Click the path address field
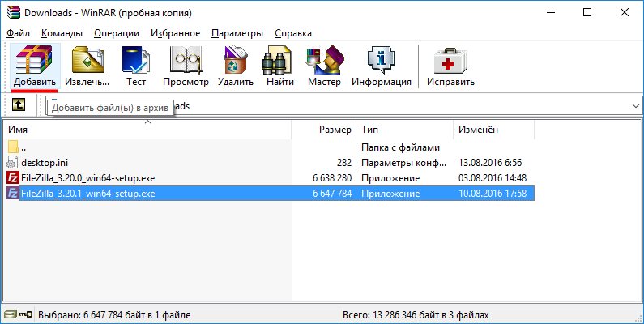The image size is (644, 324). tap(343, 106)
